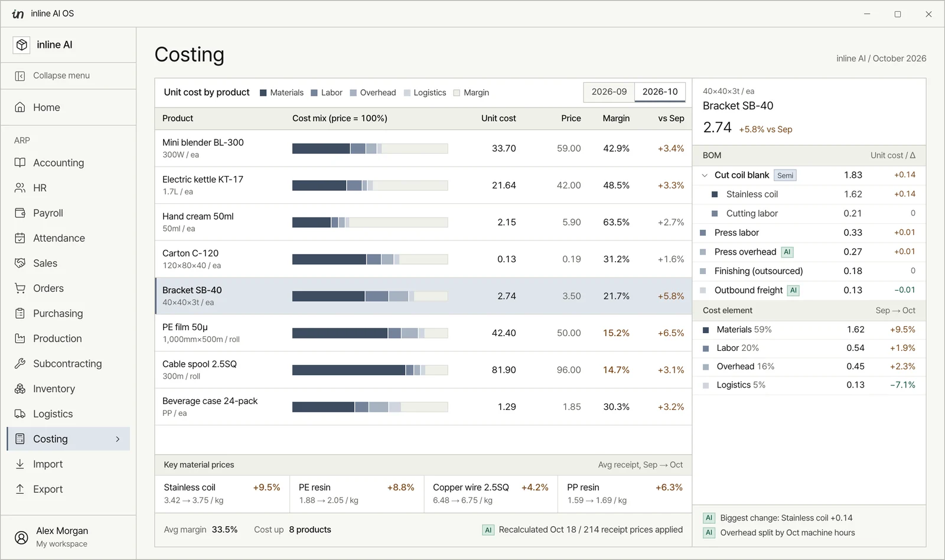Open Payroll wallet icon
The width and height of the screenshot is (945, 560).
click(x=20, y=213)
